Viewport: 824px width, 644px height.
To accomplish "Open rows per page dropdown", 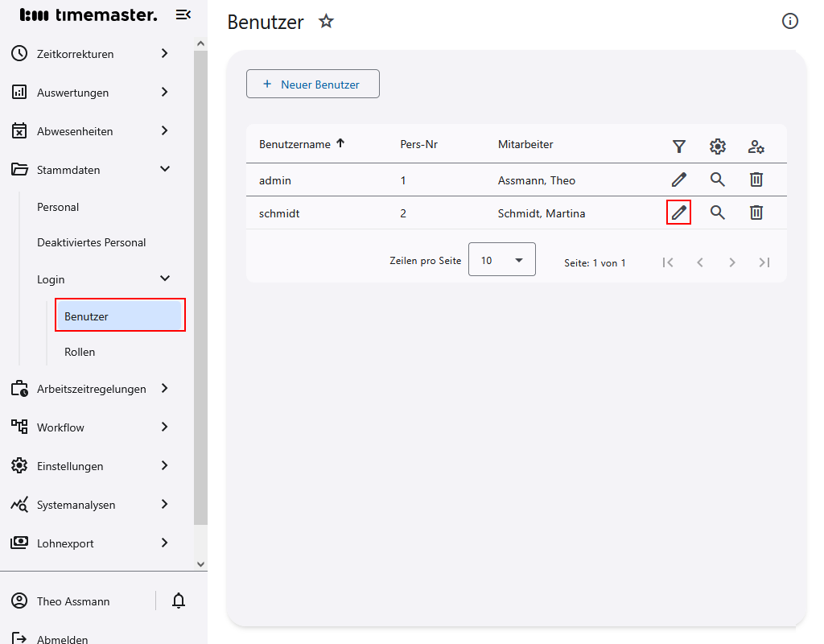I will [x=502, y=260].
